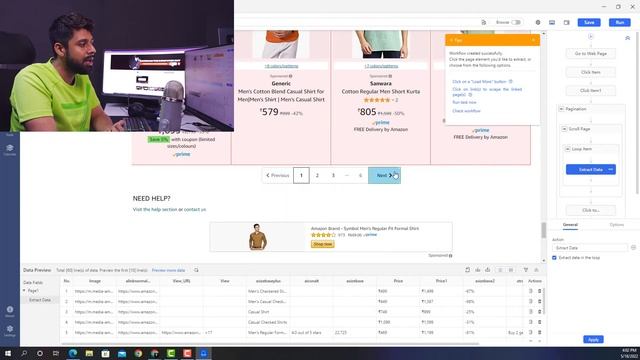Click the Next pagination button
The width and height of the screenshot is (640, 360).
coord(384,176)
